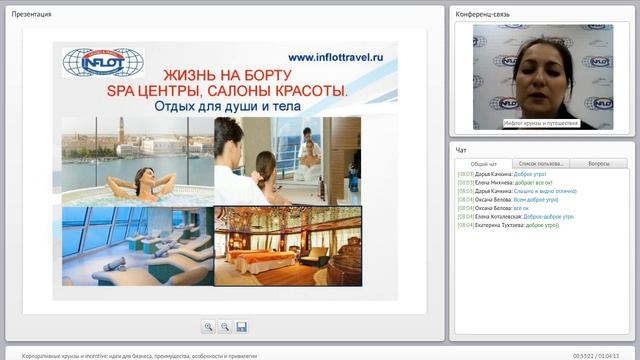This screenshot has width=640, height=360.
Task: Click the Презентация panel title
Action: 31,14
